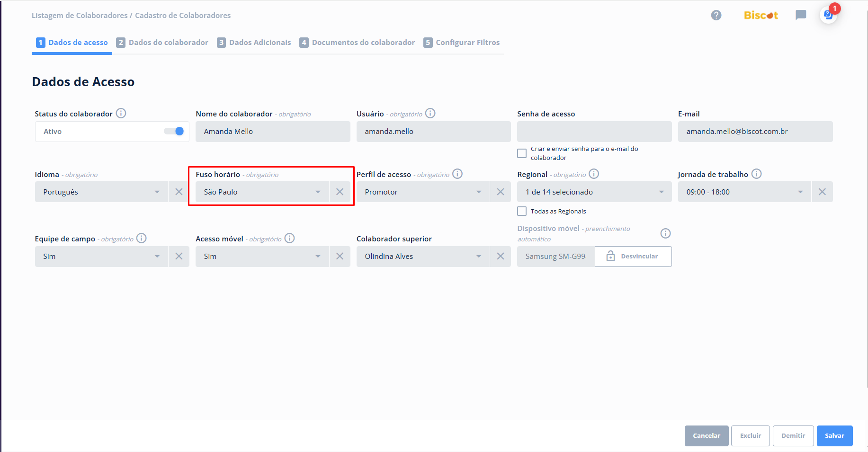Clear the Fuso horário selection

[x=340, y=192]
